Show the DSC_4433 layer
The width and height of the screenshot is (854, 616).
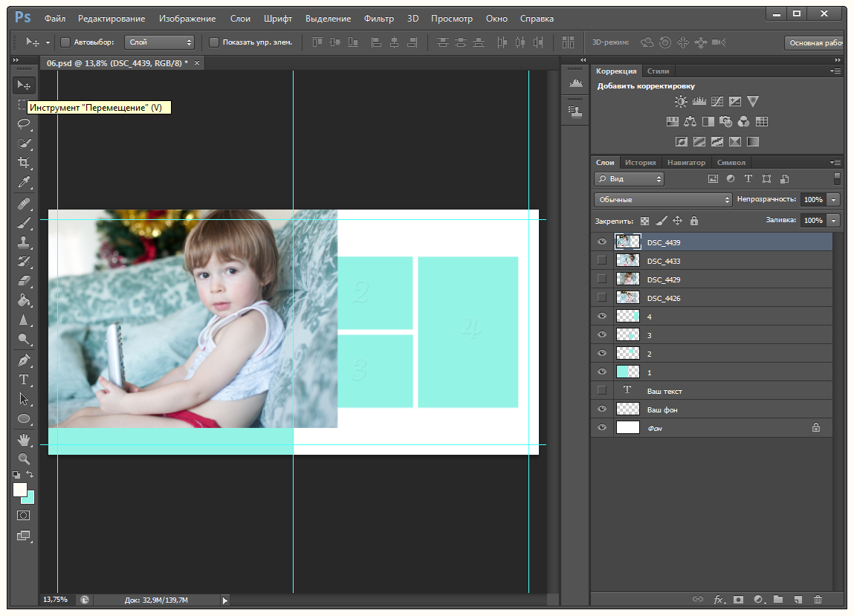[602, 260]
